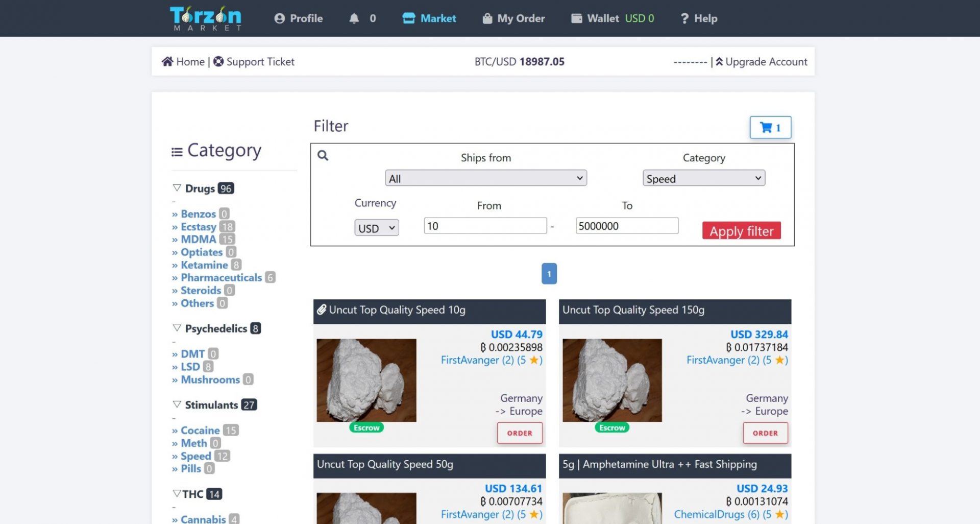Open listing Uncut Top Quality Speed 150g
980x524 pixels.
[633, 310]
